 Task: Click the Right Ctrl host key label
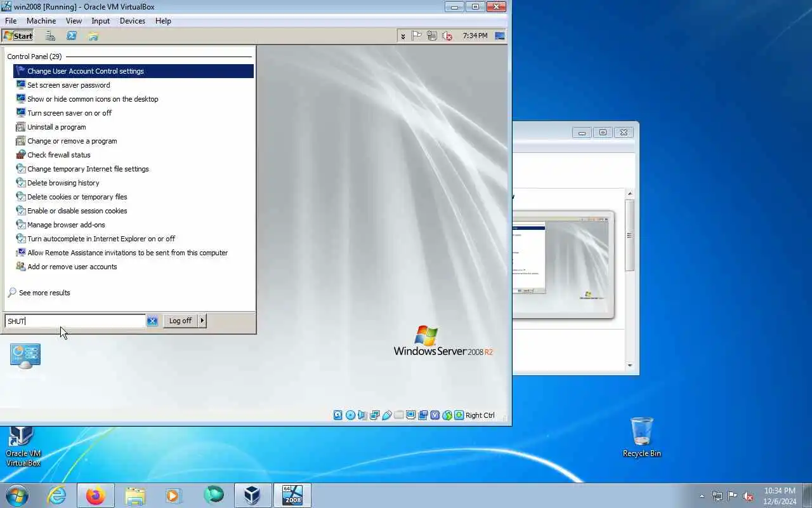480,415
